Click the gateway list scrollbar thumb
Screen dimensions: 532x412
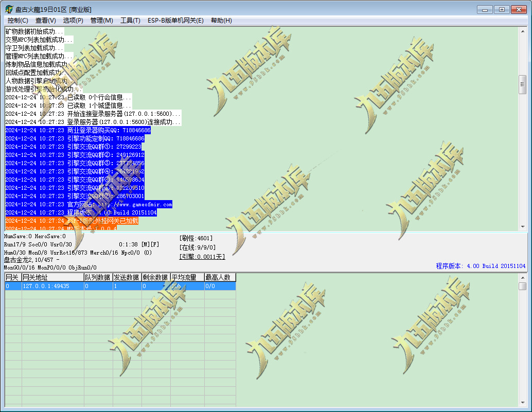[523, 286]
